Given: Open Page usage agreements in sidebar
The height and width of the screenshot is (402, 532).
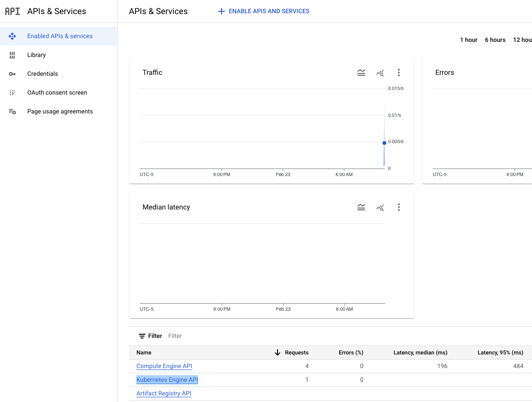Looking at the screenshot, I should (x=59, y=112).
